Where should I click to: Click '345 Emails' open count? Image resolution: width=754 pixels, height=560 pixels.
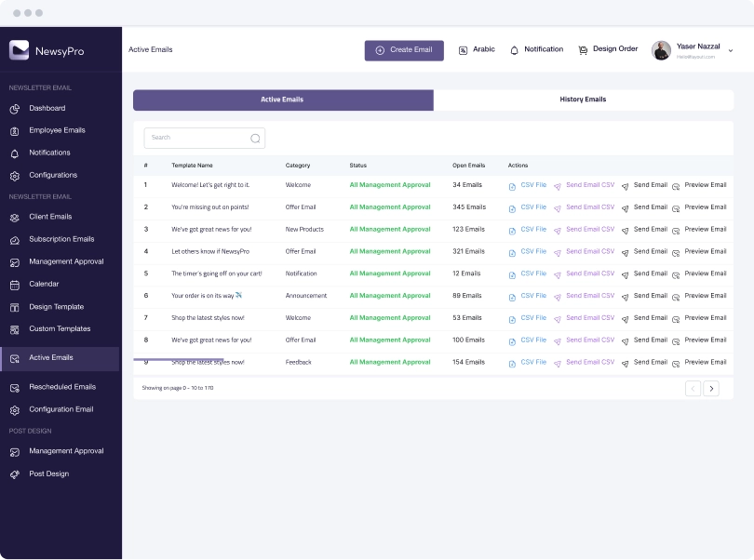(469, 207)
